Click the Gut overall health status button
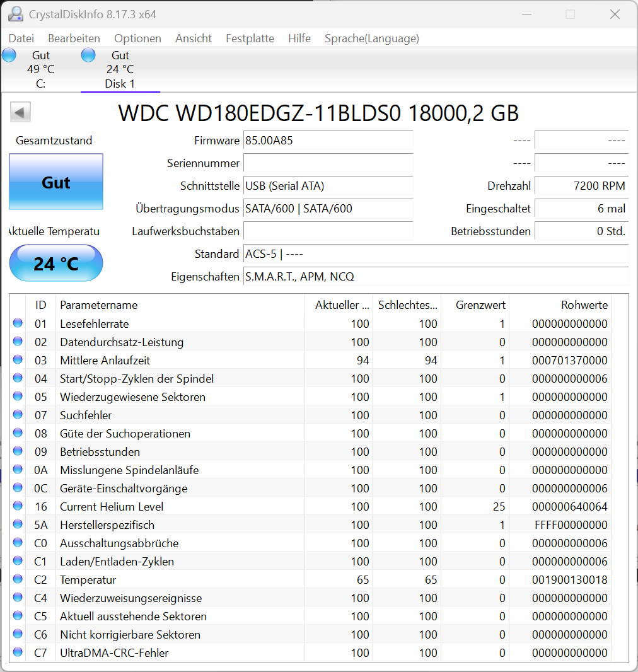This screenshot has height=672, width=638. (x=56, y=182)
